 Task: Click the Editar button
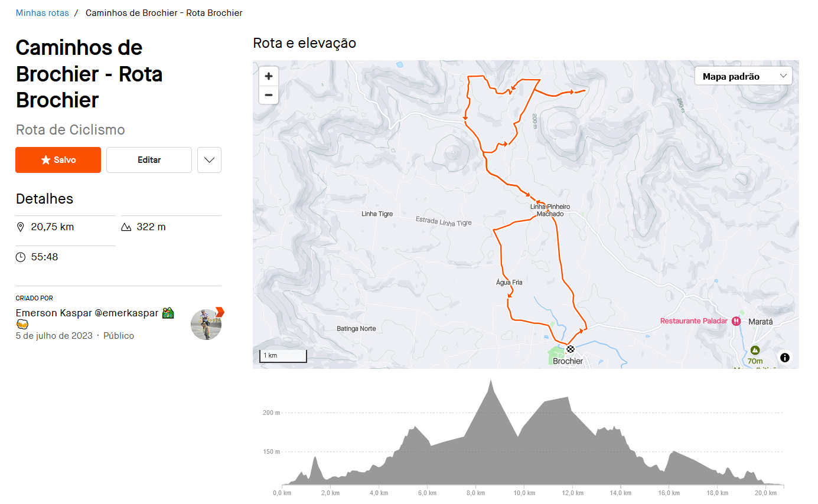(x=149, y=160)
